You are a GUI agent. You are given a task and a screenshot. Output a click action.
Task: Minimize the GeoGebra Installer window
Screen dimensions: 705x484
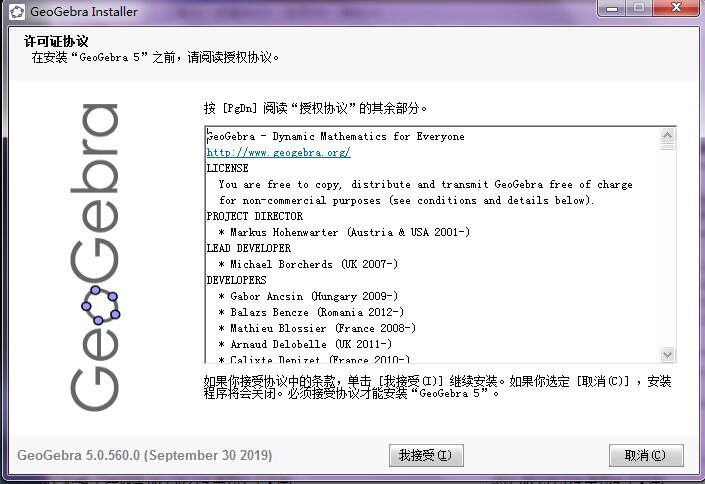pyautogui.click(x=612, y=9)
